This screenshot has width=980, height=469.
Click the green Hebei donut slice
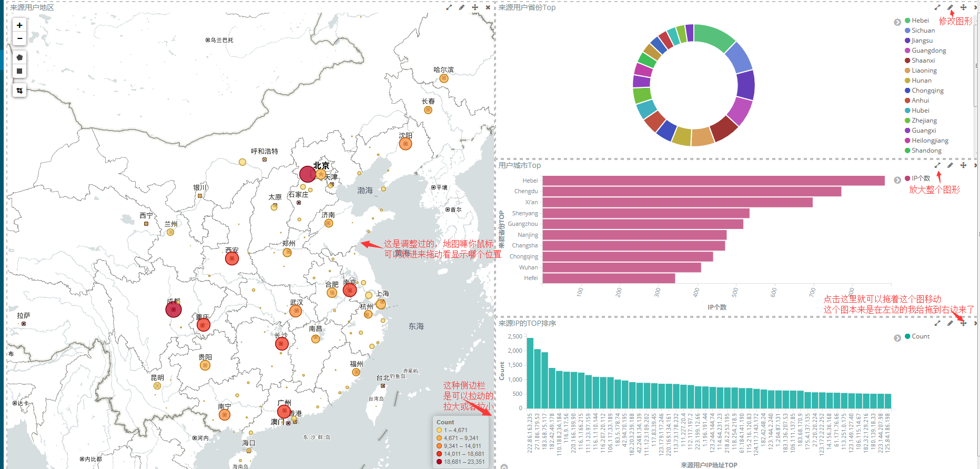coord(714,37)
